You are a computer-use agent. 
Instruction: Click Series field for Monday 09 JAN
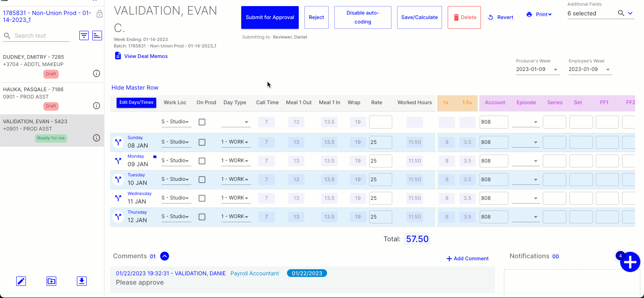(x=555, y=161)
